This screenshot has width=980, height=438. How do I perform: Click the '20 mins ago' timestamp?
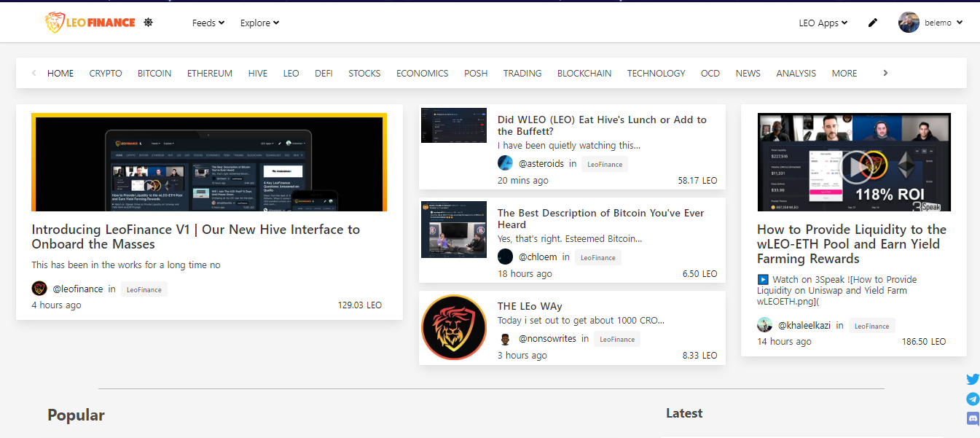pyautogui.click(x=523, y=180)
